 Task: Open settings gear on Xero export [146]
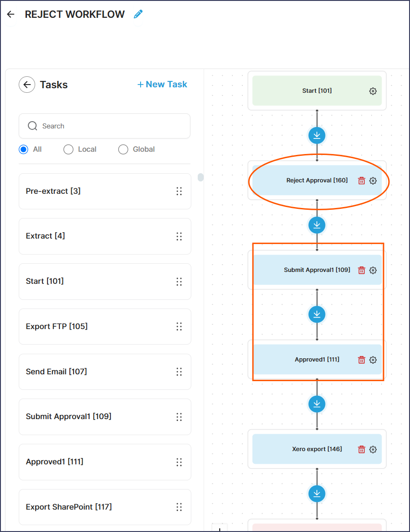tap(373, 449)
